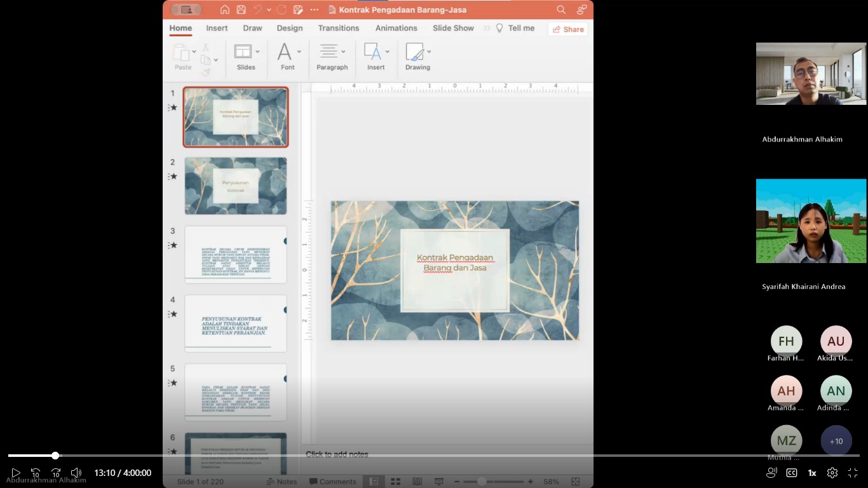Select slide 4 thumbnail, Penyusunan Kontrak

[x=236, y=323]
